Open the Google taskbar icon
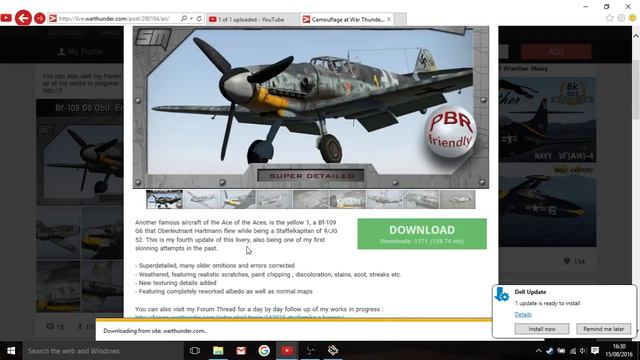The width and height of the screenshot is (640, 360). [264, 351]
